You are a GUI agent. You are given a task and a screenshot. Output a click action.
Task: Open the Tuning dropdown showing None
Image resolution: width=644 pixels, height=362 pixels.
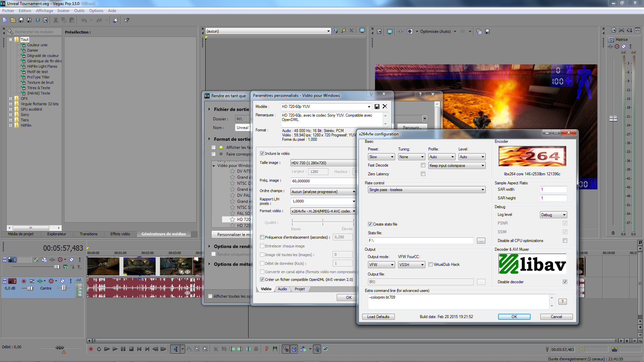point(412,157)
